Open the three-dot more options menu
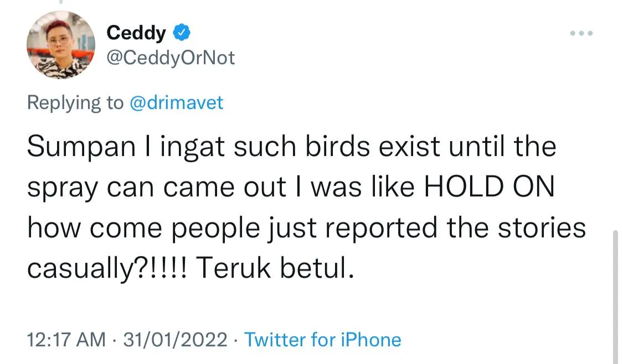Viewport: 623px width, 364px height. (581, 34)
